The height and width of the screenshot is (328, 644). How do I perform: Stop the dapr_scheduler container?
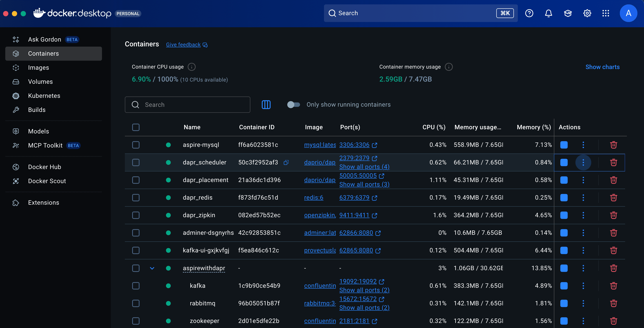pyautogui.click(x=564, y=162)
